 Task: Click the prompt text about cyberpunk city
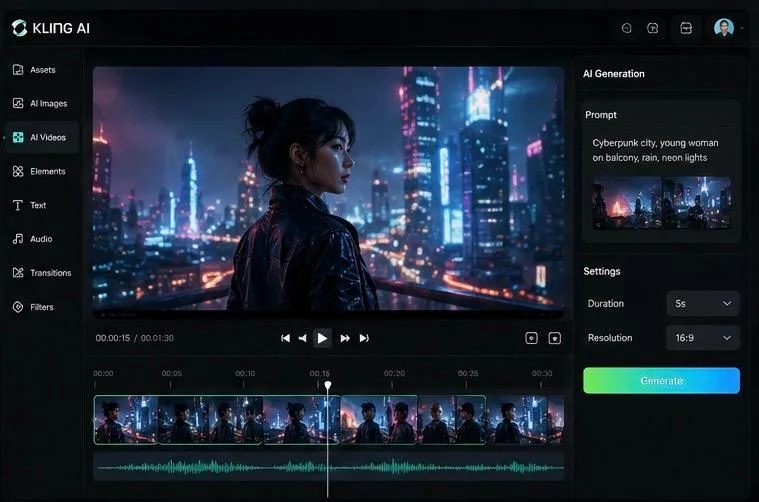pos(655,150)
